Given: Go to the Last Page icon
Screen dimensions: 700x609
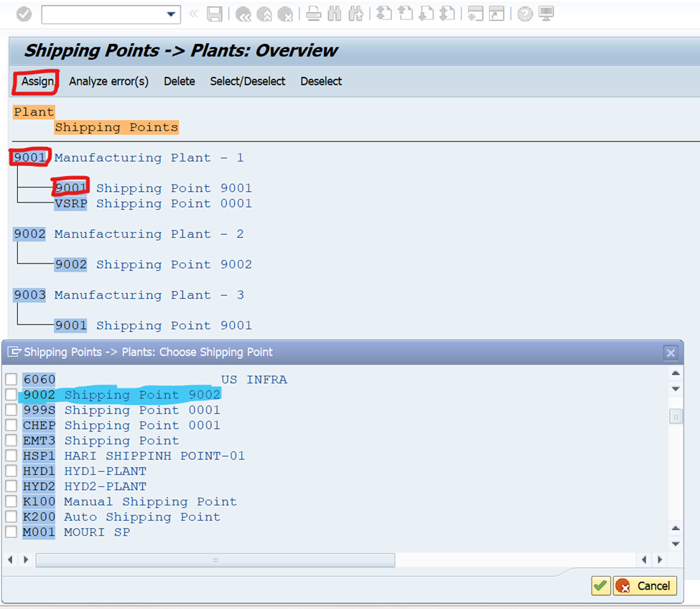Looking at the screenshot, I should coord(447,14).
